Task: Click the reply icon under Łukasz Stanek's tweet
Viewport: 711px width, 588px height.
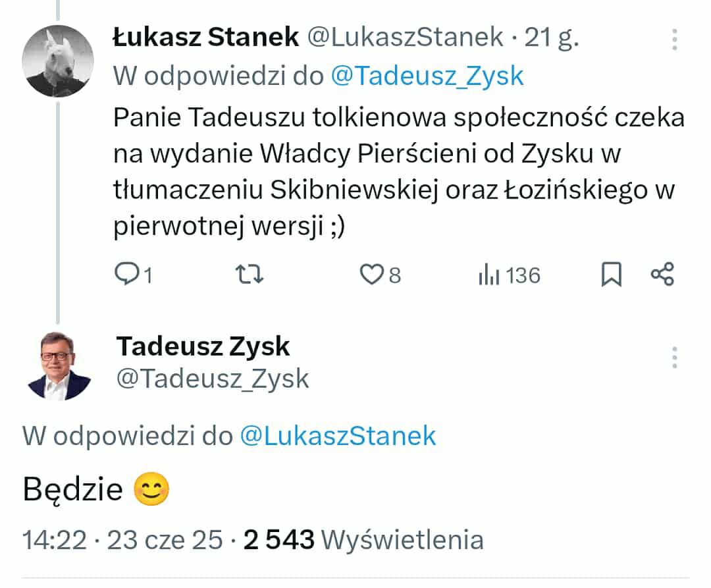Action: pyautogui.click(x=125, y=275)
